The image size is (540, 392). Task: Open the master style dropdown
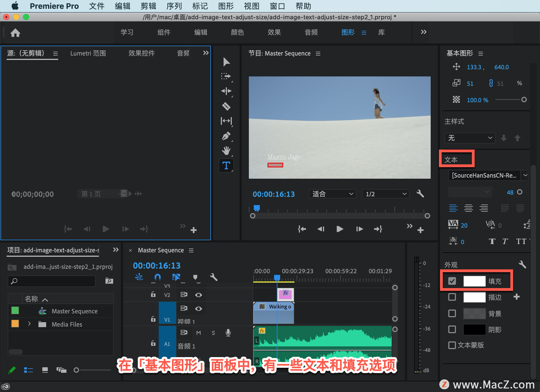click(x=470, y=138)
